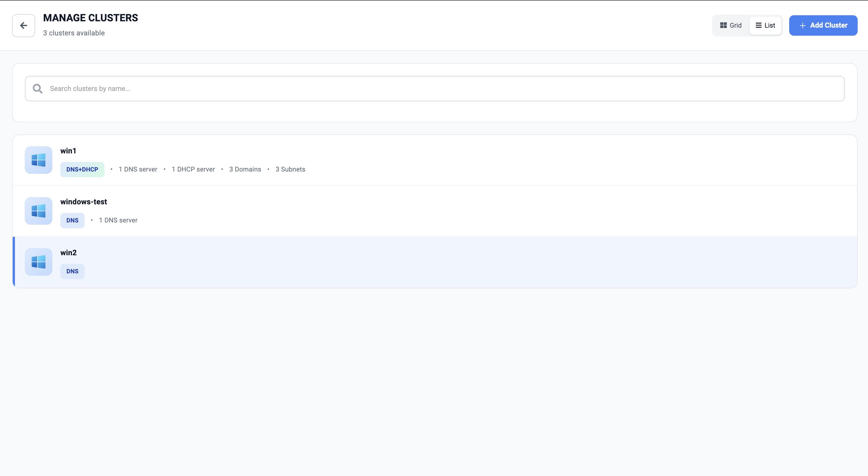Open the win2 cluster name

pyautogui.click(x=68, y=252)
